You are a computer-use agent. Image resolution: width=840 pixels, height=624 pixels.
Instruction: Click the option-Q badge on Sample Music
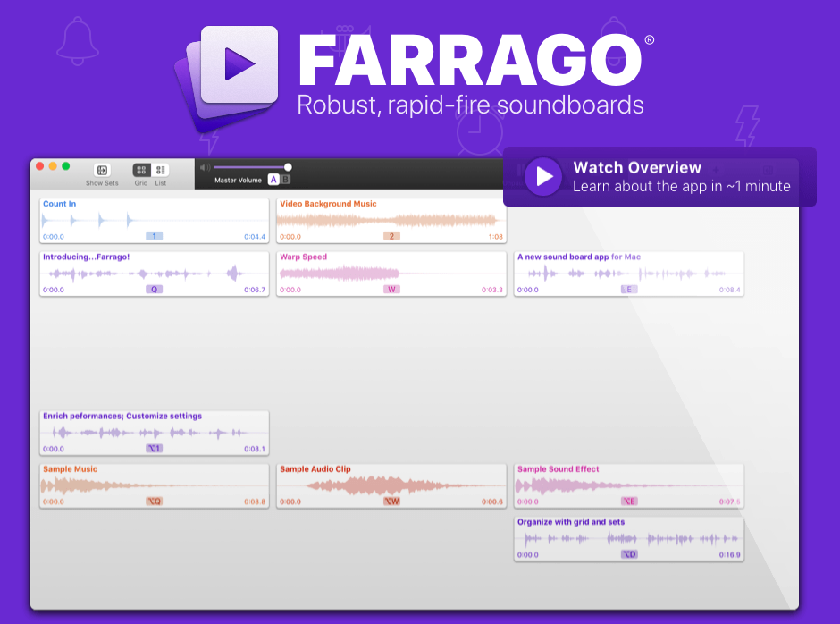click(155, 502)
